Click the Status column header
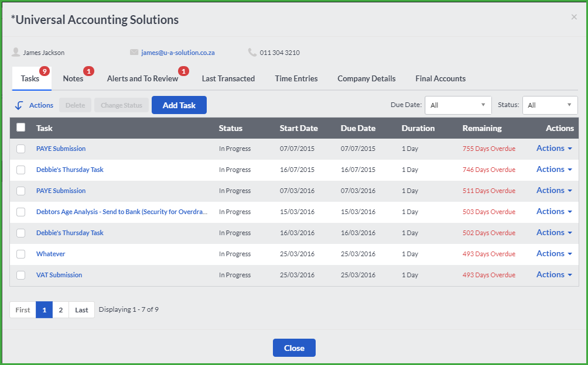 [x=231, y=128]
